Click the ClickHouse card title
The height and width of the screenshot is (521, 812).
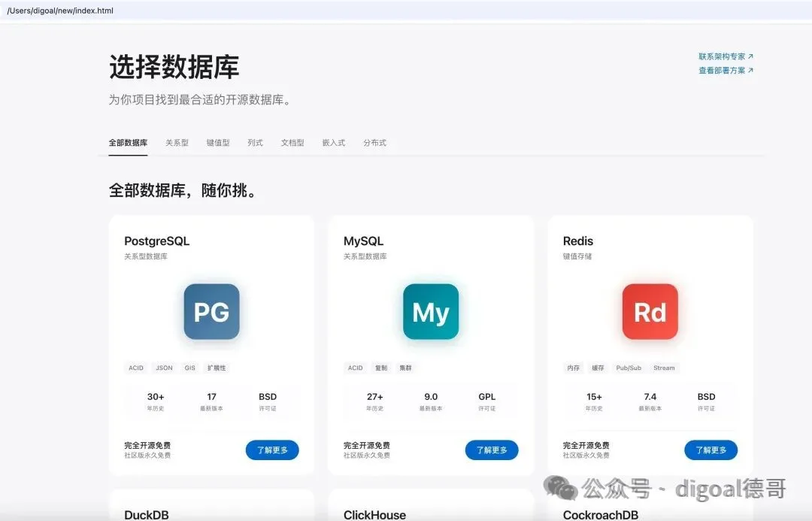point(374,515)
